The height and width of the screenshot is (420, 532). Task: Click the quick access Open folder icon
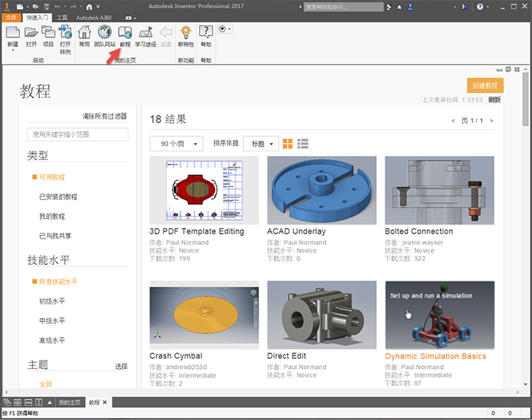click(x=36, y=6)
